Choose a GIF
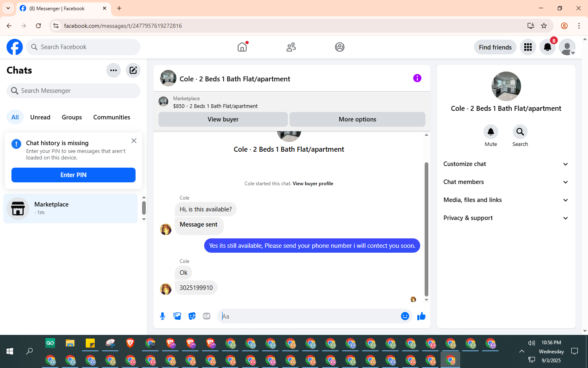This screenshot has height=368, width=588. (x=207, y=316)
